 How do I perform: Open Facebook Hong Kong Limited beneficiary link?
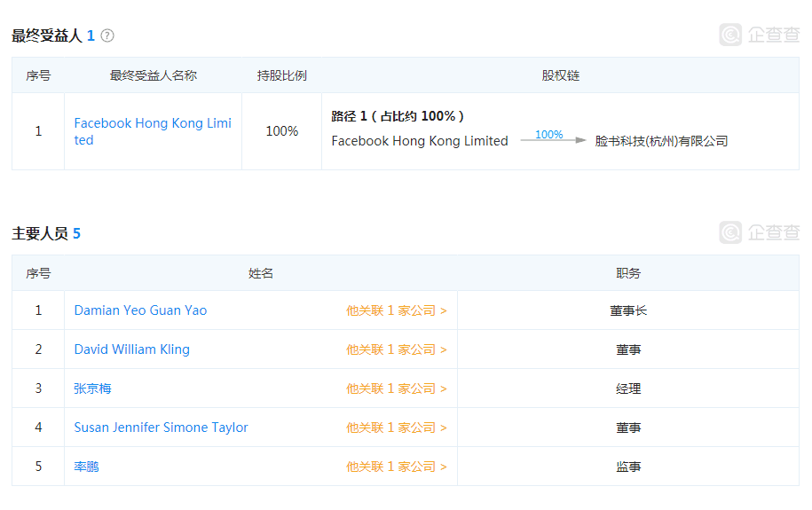click(153, 131)
